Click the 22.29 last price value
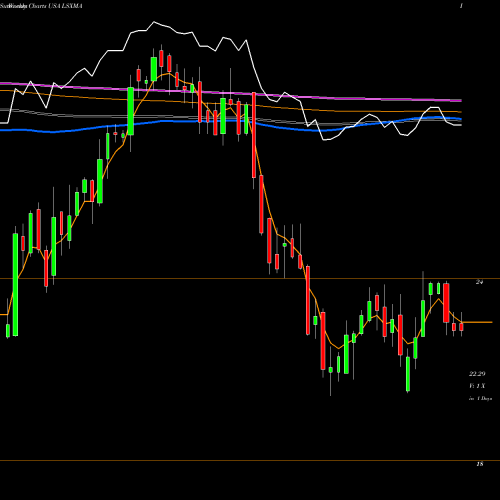The image size is (500, 500). coord(477,374)
